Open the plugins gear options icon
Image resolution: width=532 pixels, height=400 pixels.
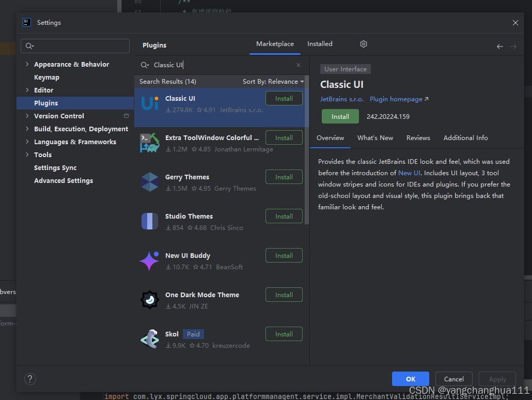tap(364, 44)
